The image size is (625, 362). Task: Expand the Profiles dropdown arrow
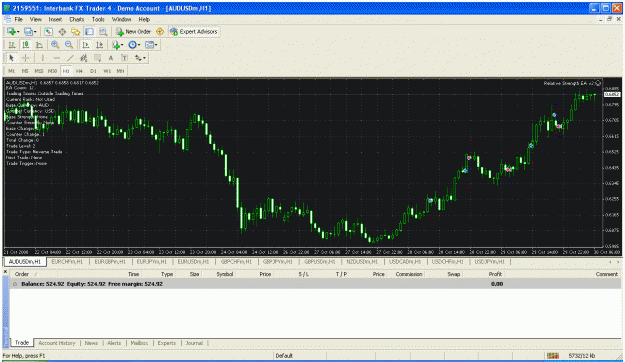click(35, 32)
